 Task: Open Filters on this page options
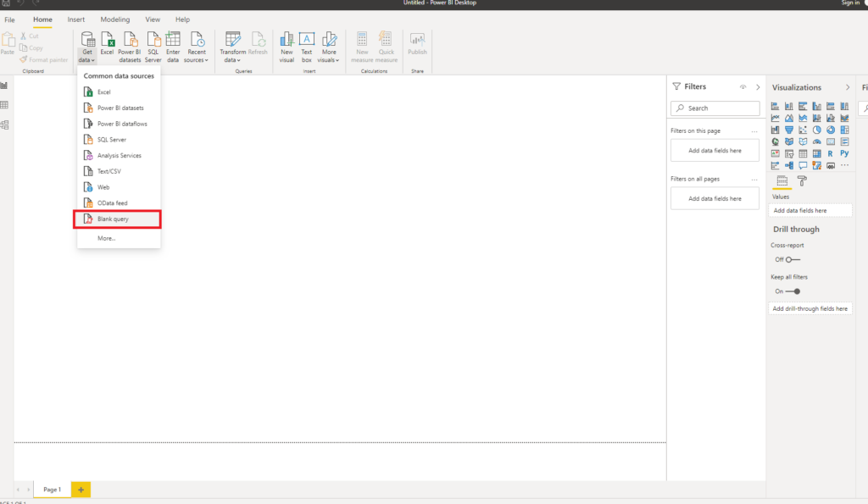click(754, 131)
